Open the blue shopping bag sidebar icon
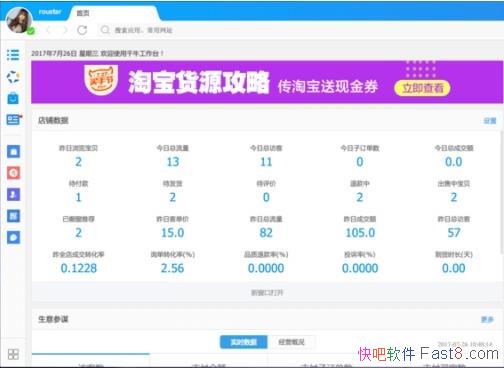Viewport: 504px width, 368px height. coord(13,98)
